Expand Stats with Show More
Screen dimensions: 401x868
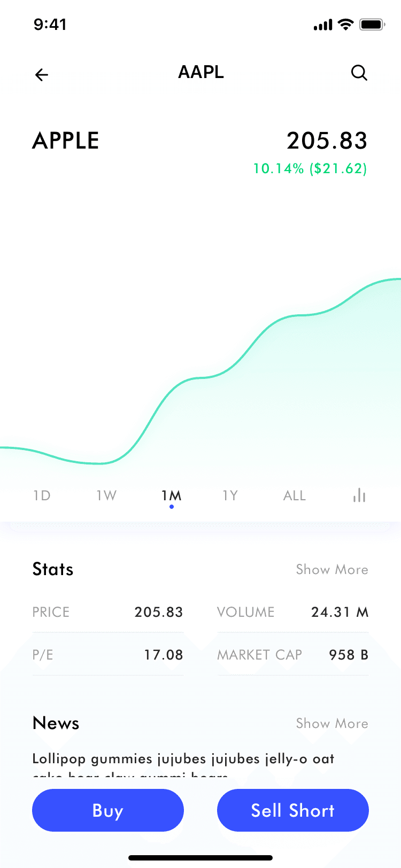(332, 569)
